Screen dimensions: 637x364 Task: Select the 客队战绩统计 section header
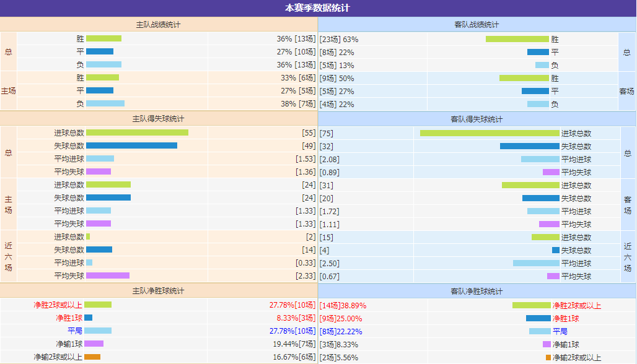coord(477,25)
